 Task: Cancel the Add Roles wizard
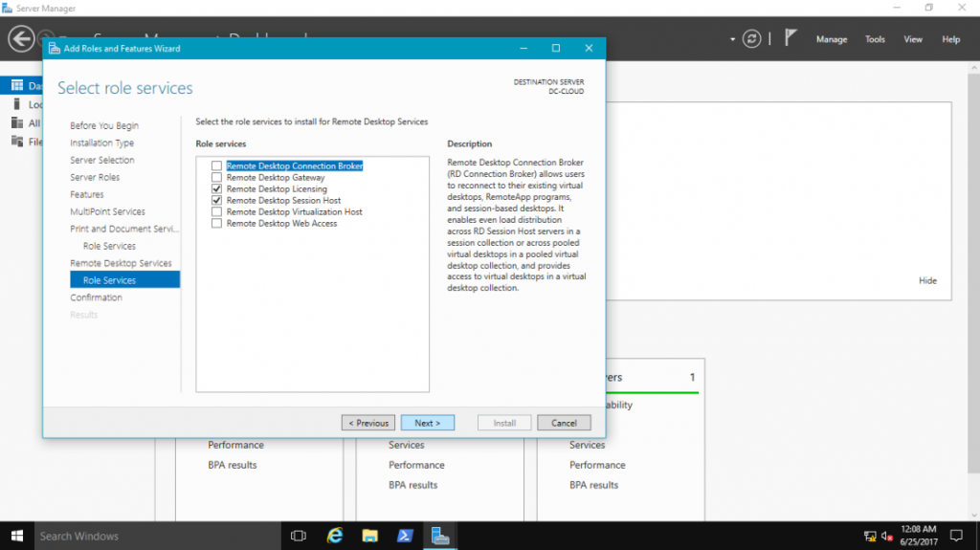[x=564, y=423]
